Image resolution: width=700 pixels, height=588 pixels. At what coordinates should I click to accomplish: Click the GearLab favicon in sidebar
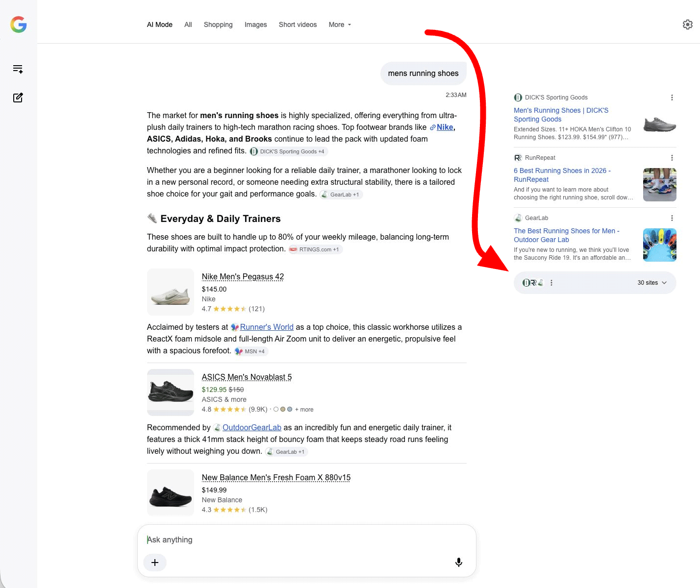[x=518, y=218]
